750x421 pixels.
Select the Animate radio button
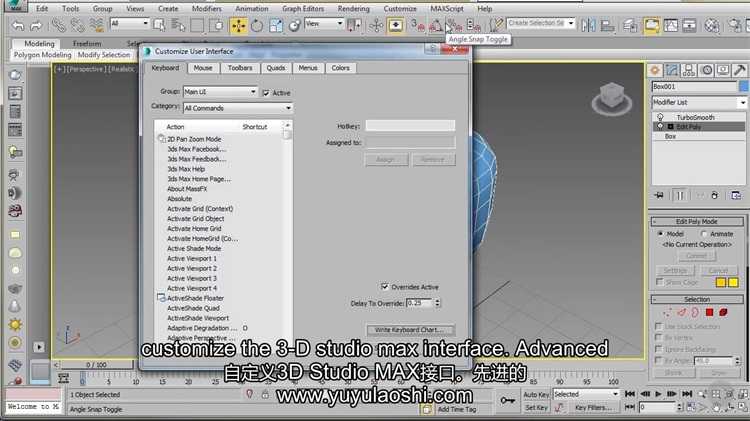[704, 234]
